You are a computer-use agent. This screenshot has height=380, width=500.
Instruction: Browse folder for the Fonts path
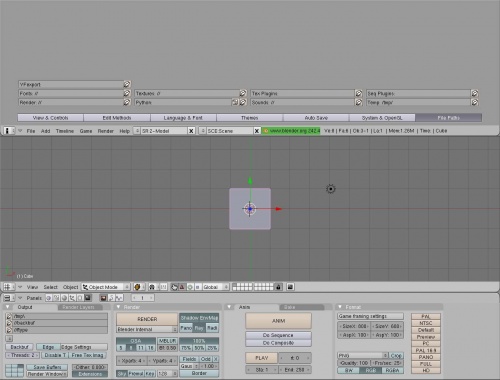[127, 93]
